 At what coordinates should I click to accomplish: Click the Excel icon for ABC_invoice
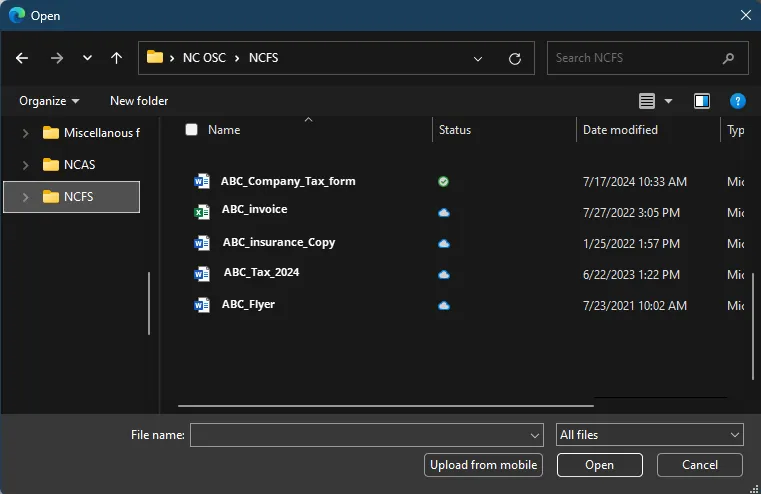202,211
